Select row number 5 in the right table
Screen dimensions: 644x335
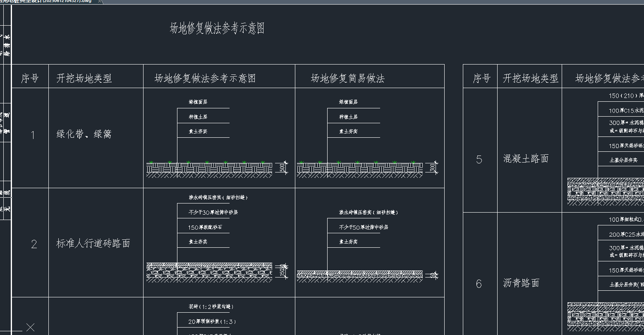point(479,160)
